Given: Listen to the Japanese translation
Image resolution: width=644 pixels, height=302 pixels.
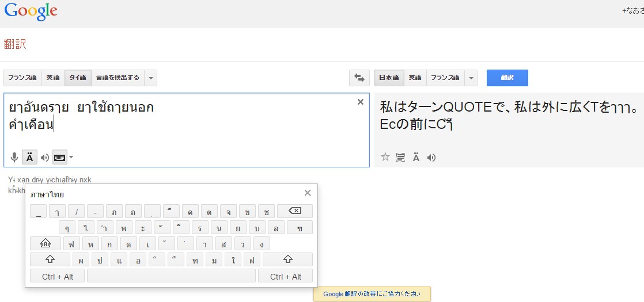Looking at the screenshot, I should [431, 157].
